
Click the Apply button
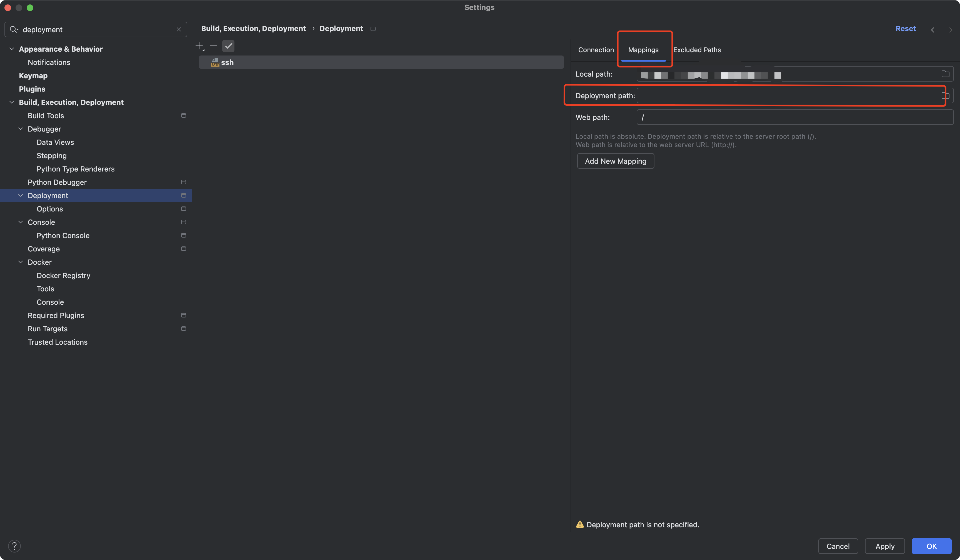coord(884,546)
